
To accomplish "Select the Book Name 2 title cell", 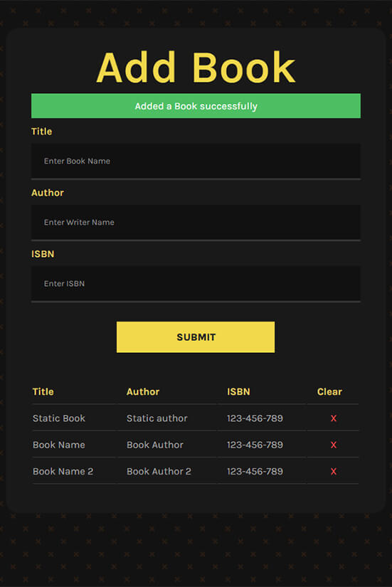I will coord(63,471).
